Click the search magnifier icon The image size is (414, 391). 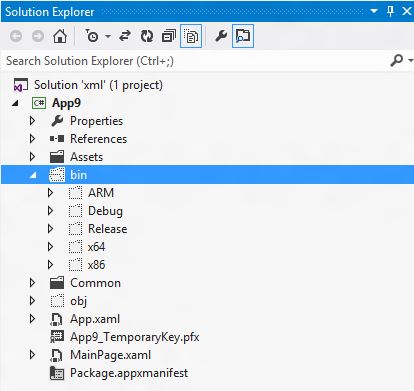click(396, 60)
